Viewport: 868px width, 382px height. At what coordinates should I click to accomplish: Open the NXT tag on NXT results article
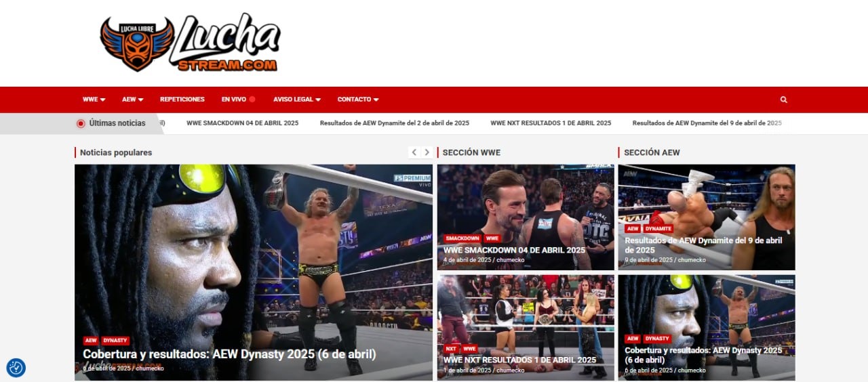(451, 349)
